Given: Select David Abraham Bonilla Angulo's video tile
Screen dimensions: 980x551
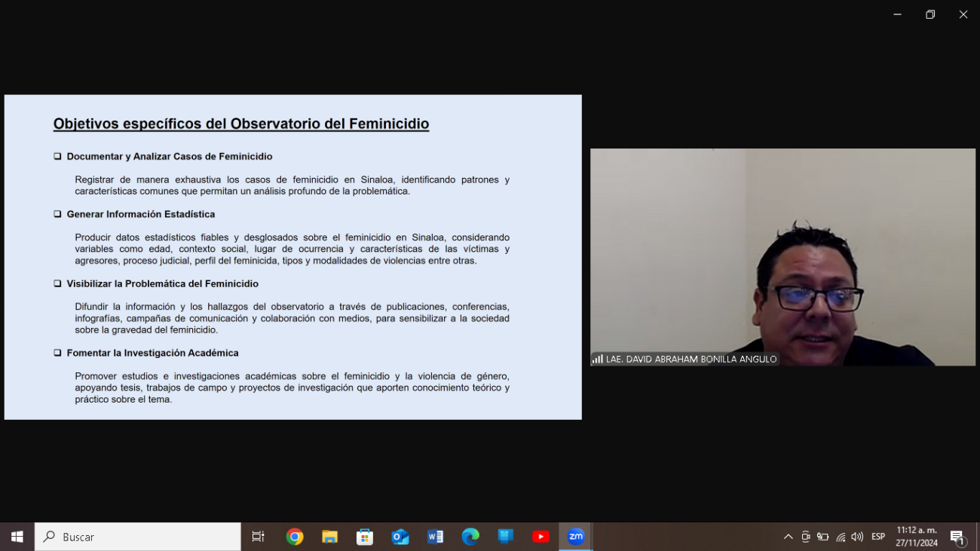Looking at the screenshot, I should (782, 256).
